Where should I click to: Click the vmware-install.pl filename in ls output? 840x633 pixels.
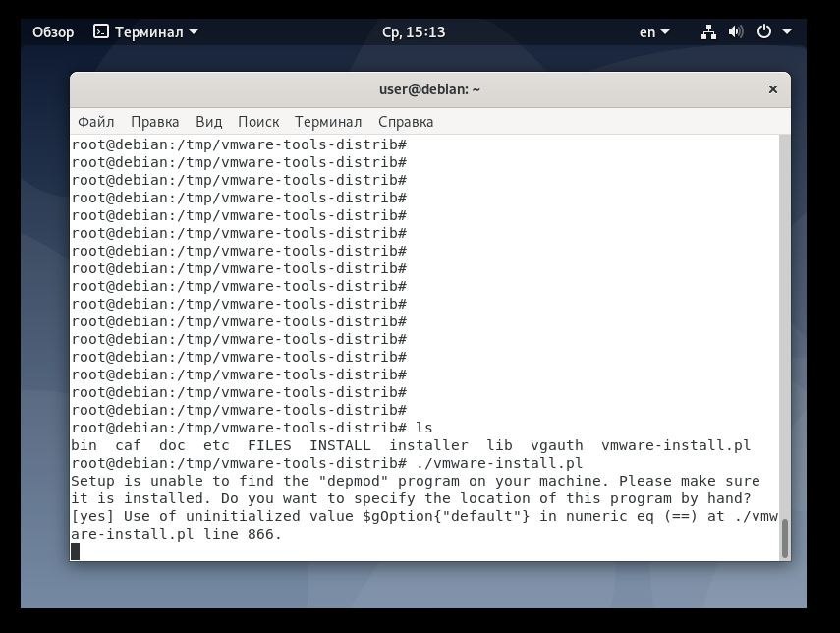pyautogui.click(x=676, y=445)
